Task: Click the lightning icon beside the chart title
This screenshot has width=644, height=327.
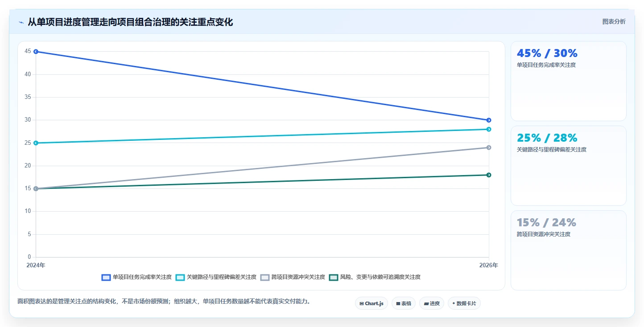Action: (21, 22)
